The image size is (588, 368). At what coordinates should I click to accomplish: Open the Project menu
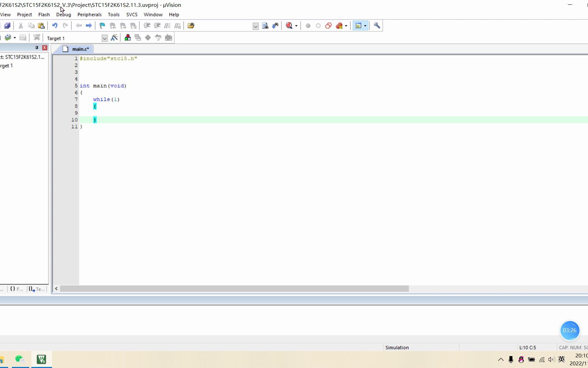[24, 15]
